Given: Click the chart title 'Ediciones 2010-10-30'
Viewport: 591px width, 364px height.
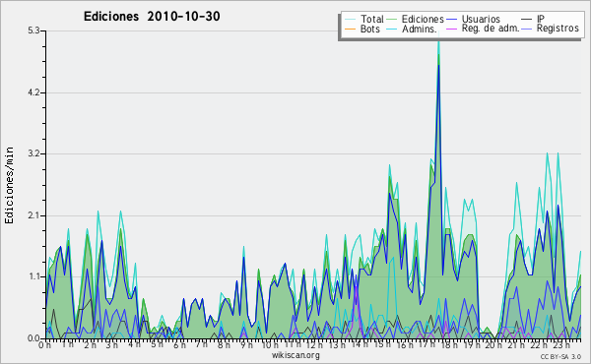Looking at the screenshot, I should point(152,17).
